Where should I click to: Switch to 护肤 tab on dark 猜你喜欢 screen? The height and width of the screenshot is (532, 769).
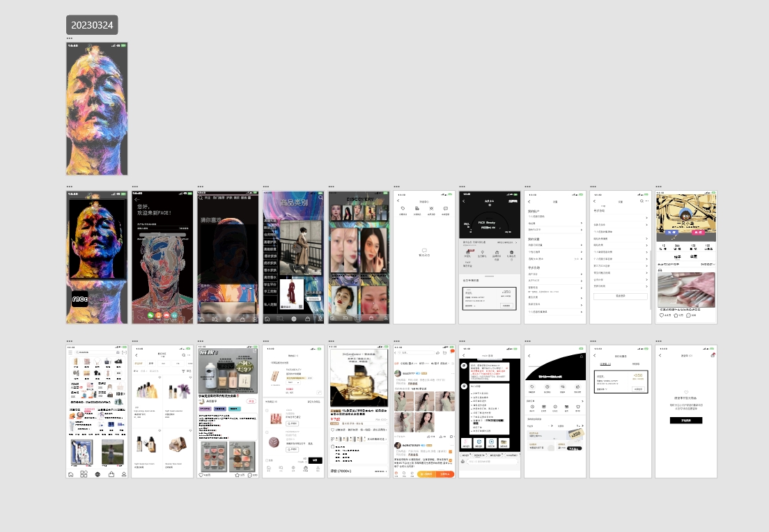(x=229, y=198)
